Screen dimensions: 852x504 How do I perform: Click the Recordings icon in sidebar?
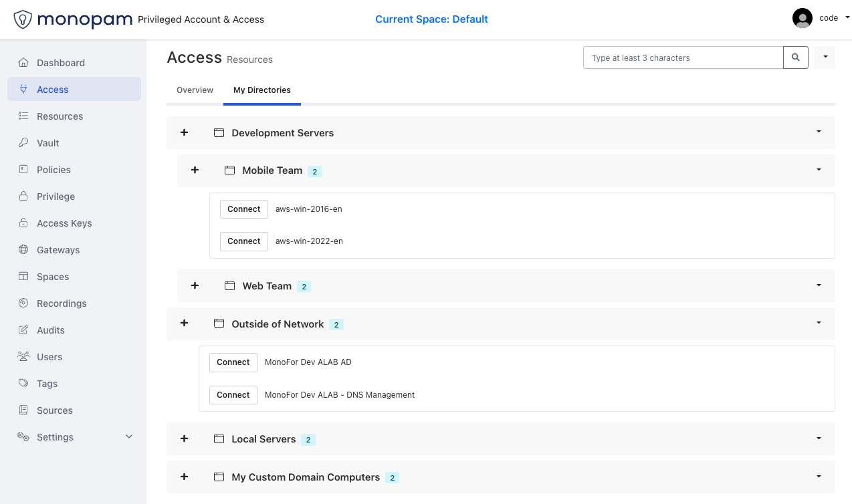click(23, 303)
